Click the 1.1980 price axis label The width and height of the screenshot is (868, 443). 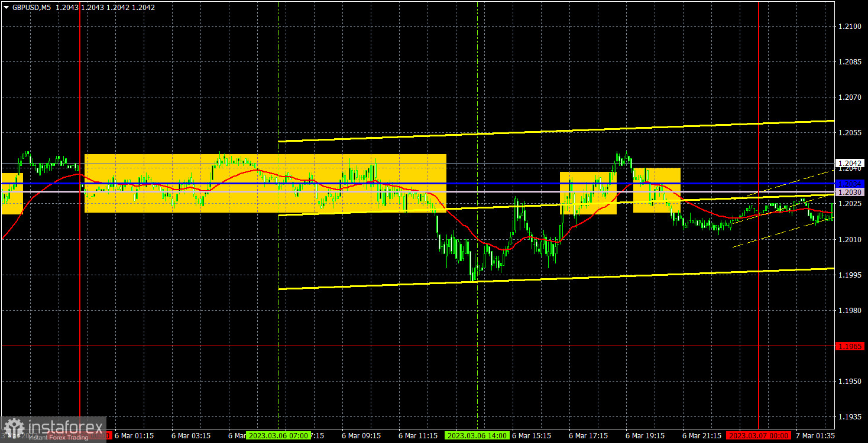point(849,310)
